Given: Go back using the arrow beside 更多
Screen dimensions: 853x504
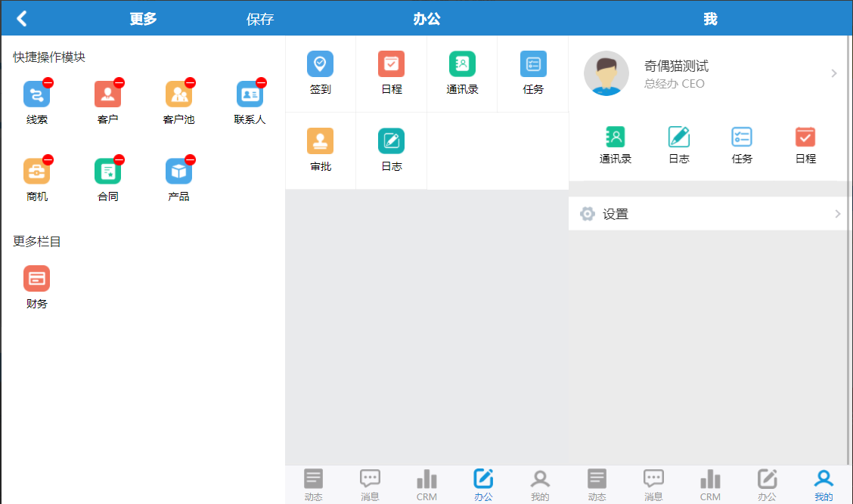Looking at the screenshot, I should [x=22, y=19].
